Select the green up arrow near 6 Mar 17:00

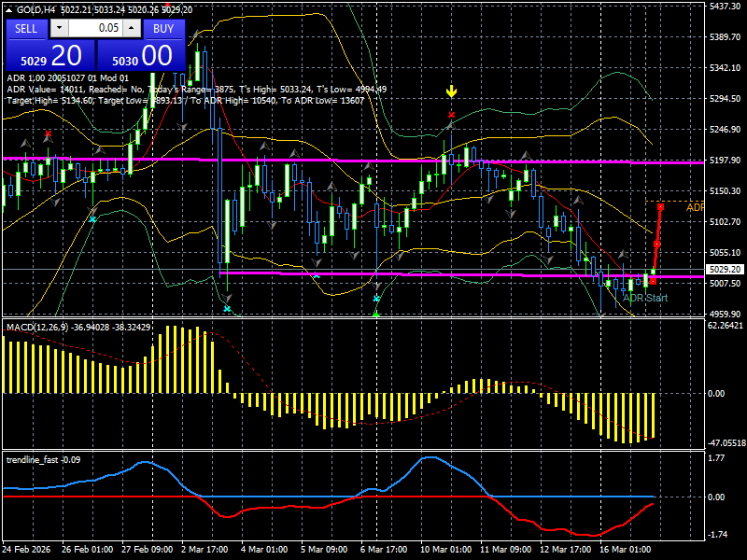click(x=376, y=314)
